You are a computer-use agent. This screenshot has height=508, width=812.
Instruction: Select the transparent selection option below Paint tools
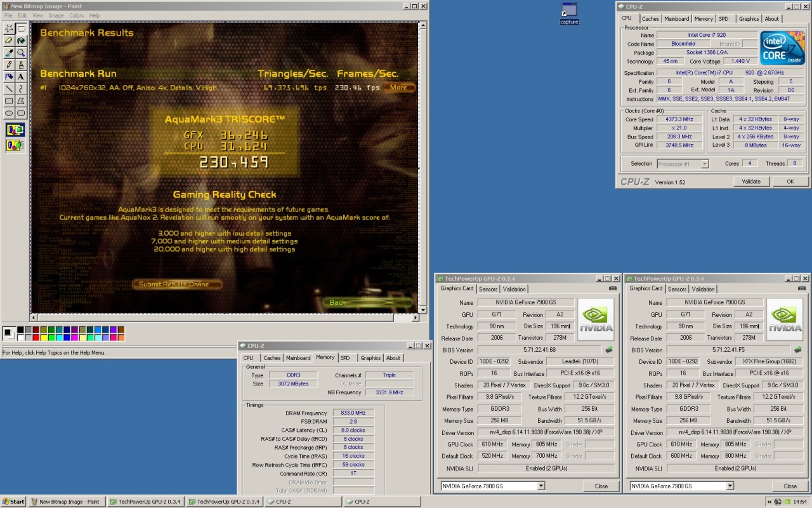[15, 145]
